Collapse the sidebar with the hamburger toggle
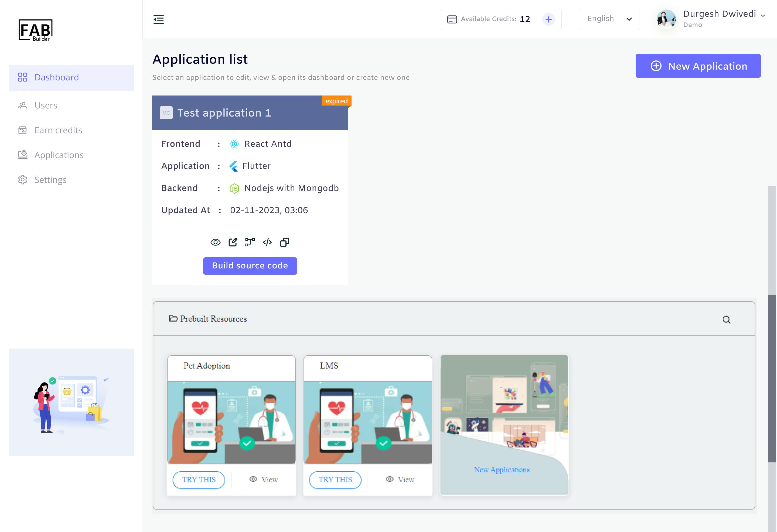 159,20
